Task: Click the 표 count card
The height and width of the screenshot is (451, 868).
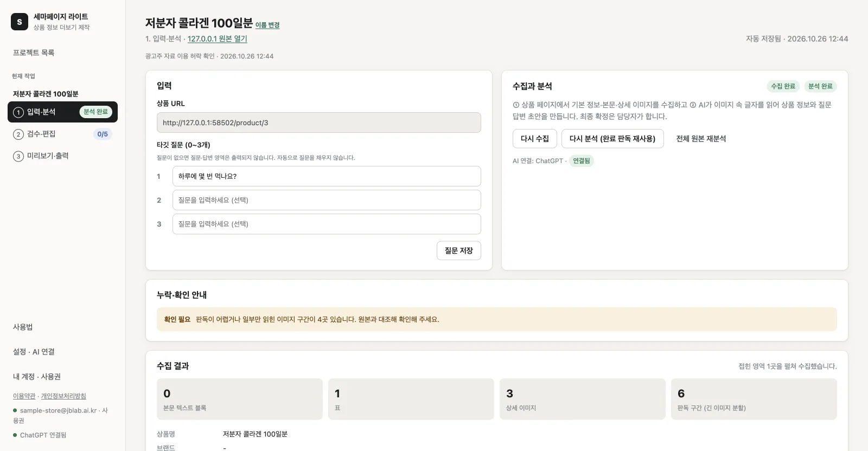Action: pos(411,399)
